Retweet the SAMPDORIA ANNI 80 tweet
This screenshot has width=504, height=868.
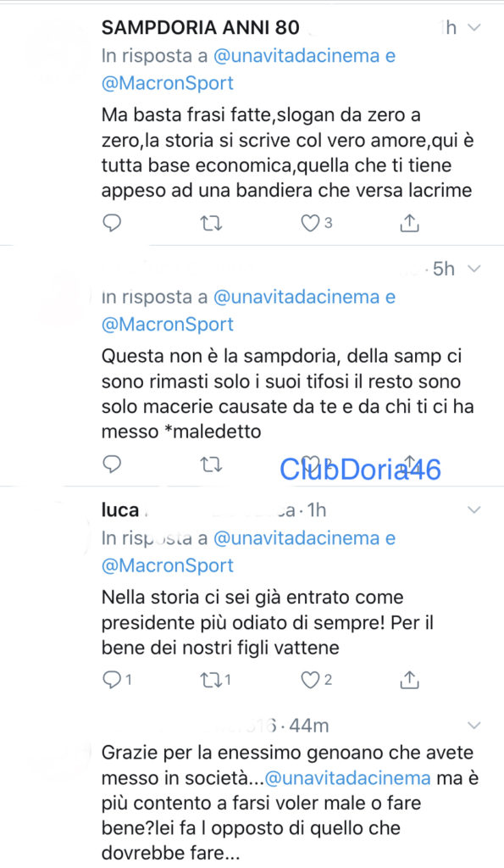click(210, 223)
